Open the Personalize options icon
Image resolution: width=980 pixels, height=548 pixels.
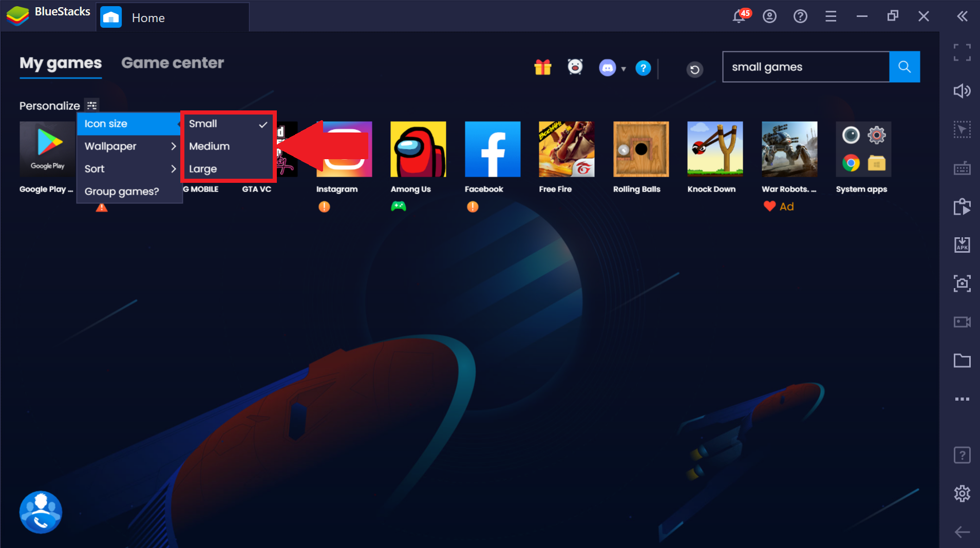point(92,105)
